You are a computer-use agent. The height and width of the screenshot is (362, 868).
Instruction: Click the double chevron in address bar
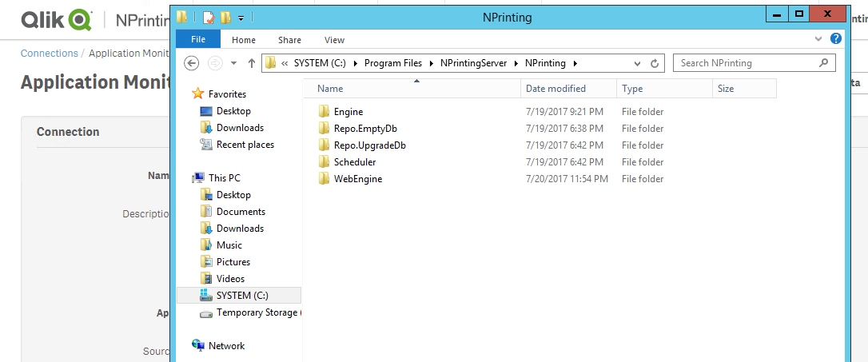coord(285,63)
